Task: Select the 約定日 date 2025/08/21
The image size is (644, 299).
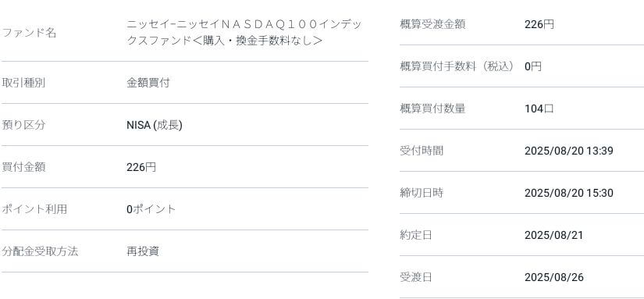Action: 554,235
